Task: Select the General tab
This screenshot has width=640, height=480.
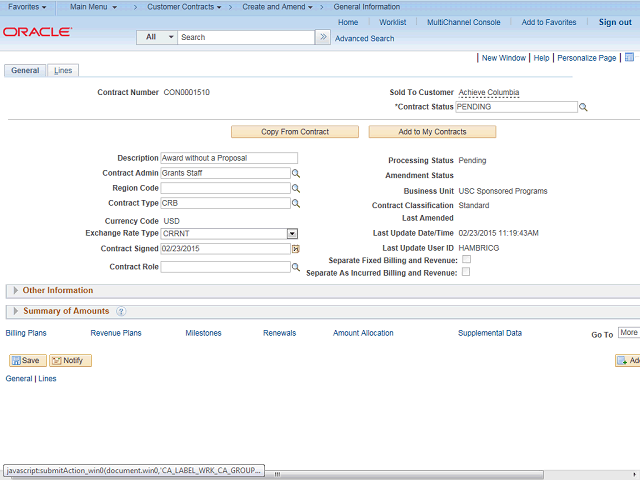Action: pyautogui.click(x=25, y=71)
